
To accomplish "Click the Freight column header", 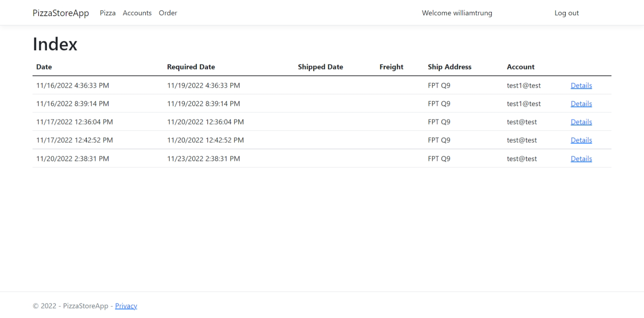I will (x=391, y=67).
